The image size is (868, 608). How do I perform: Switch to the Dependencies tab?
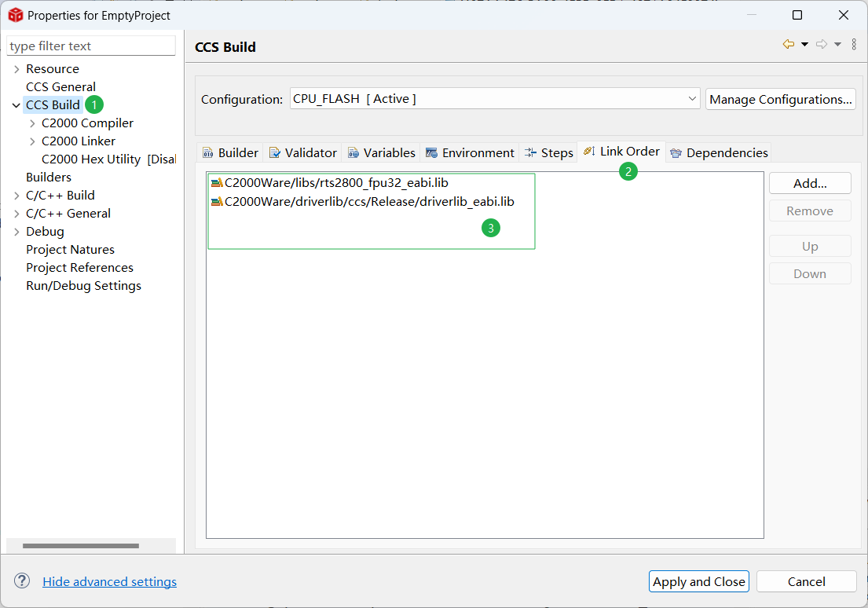pyautogui.click(x=719, y=152)
